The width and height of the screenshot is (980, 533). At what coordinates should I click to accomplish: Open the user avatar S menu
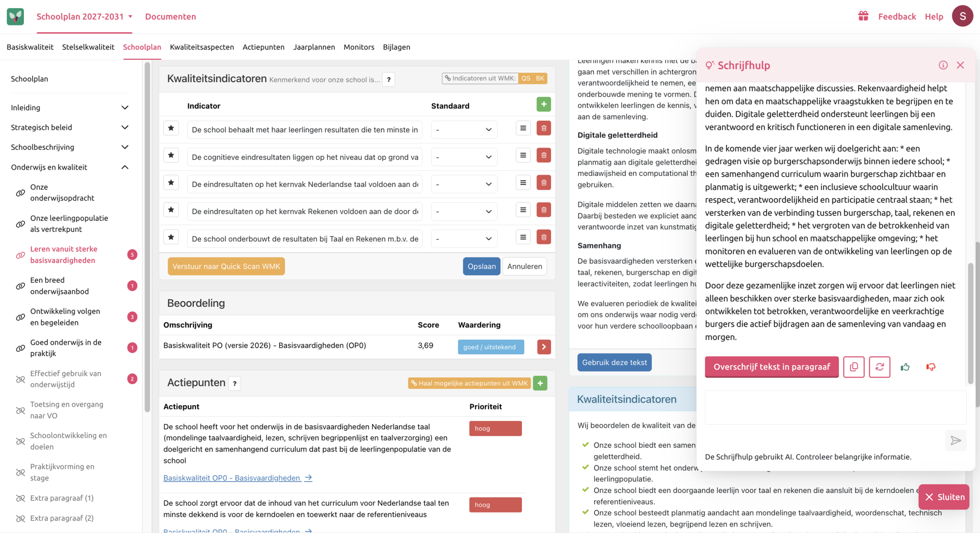tap(962, 16)
